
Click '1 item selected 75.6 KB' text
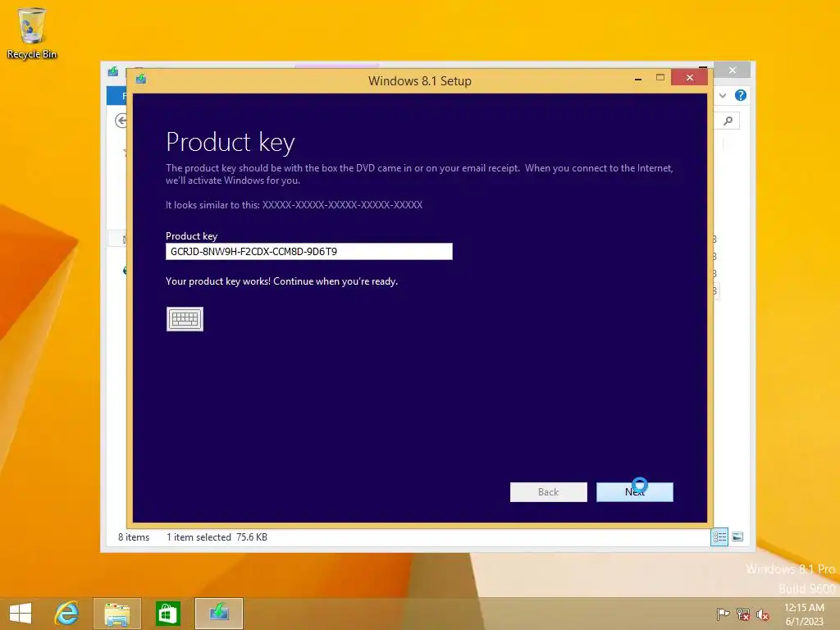click(x=217, y=536)
